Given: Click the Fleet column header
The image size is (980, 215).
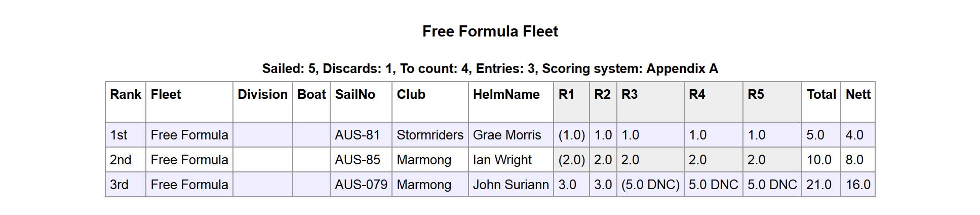Looking at the screenshot, I should (166, 95).
